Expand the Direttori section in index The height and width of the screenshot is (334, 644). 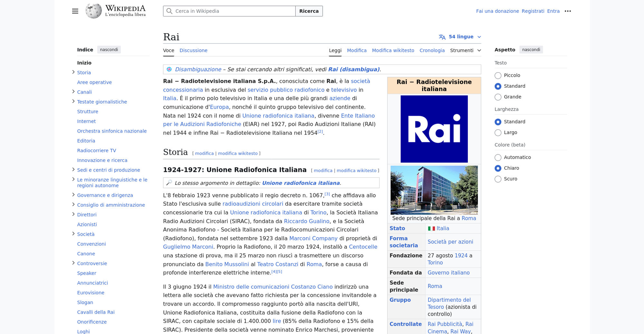click(73, 214)
